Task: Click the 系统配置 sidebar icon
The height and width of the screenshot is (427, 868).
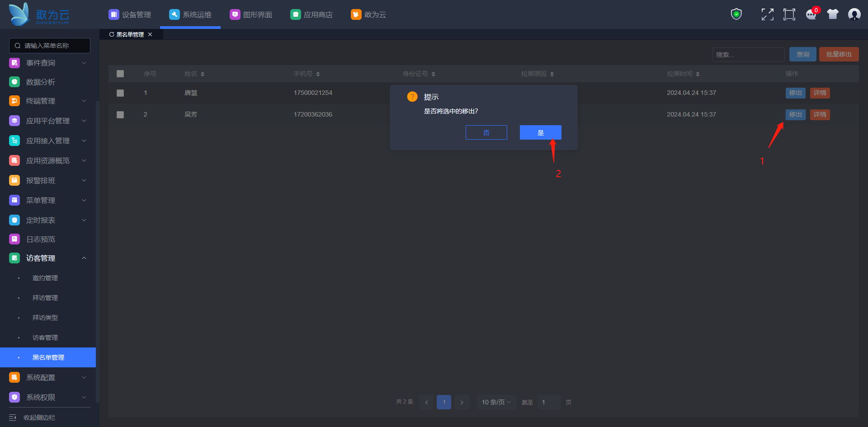Action: (x=14, y=377)
